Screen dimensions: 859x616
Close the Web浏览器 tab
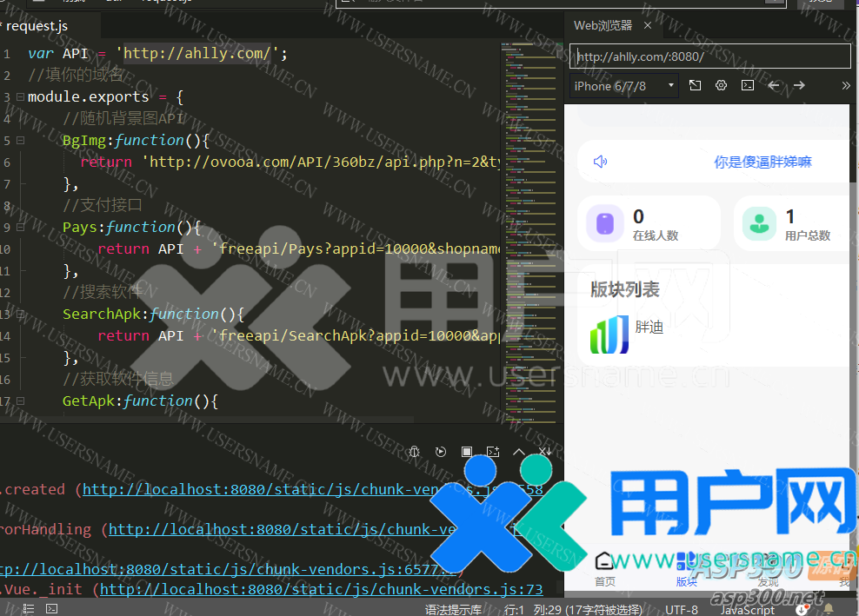pos(649,26)
